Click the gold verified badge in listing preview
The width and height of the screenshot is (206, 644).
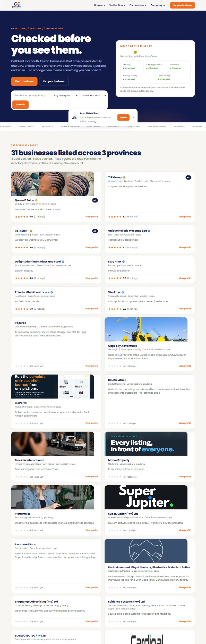click(x=135, y=52)
